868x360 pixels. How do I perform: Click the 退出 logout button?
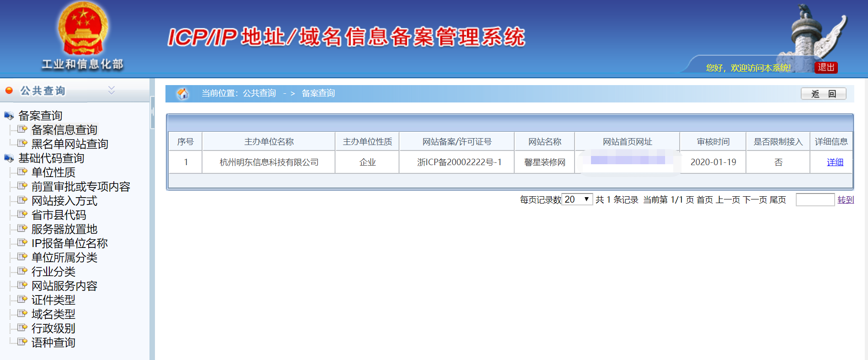tap(826, 67)
